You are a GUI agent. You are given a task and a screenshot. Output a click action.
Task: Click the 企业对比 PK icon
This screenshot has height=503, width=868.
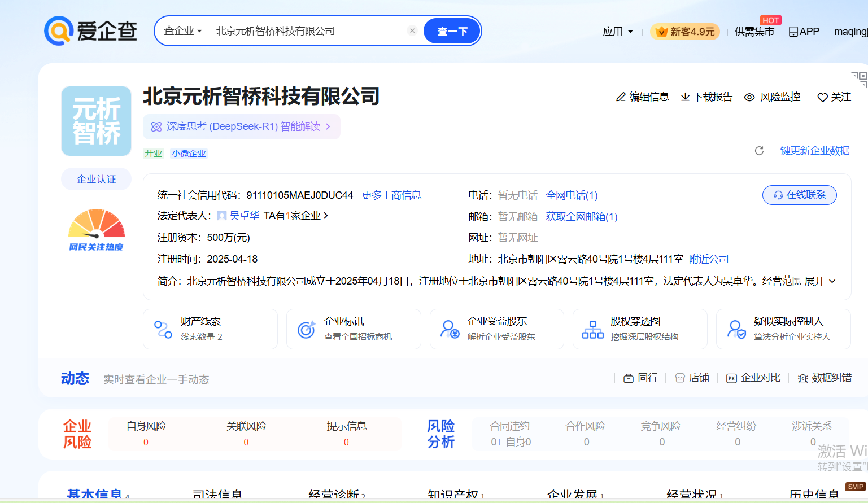point(731,378)
